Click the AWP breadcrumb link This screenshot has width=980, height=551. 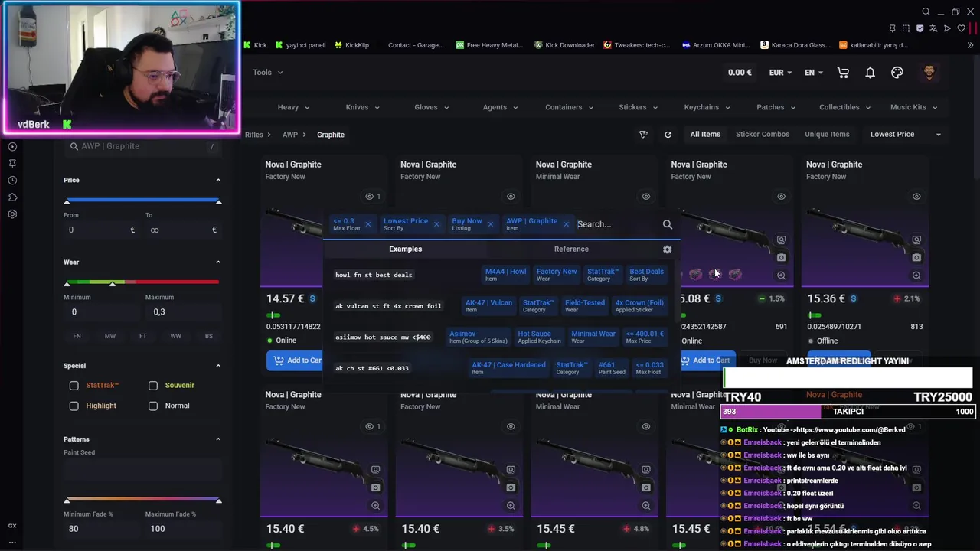click(x=289, y=135)
